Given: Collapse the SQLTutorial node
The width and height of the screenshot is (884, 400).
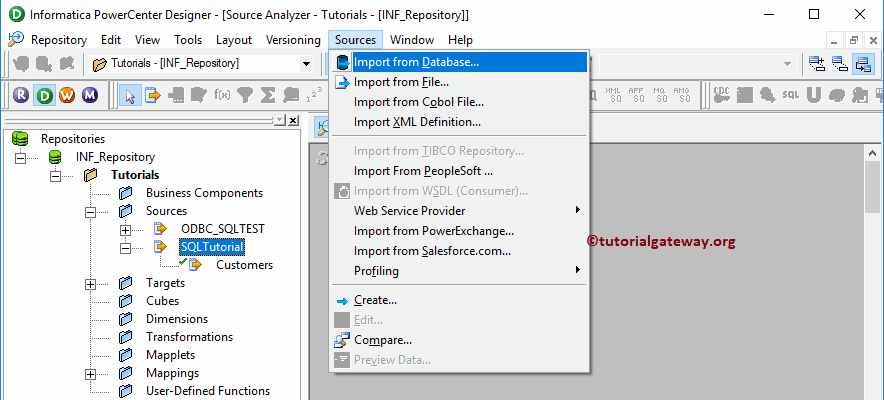Looking at the screenshot, I should click(125, 248).
